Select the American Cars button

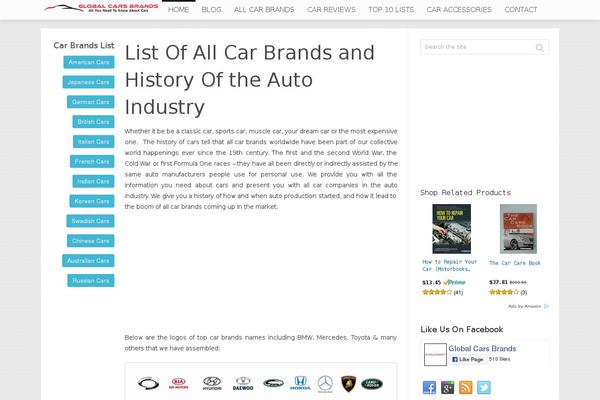click(x=89, y=62)
